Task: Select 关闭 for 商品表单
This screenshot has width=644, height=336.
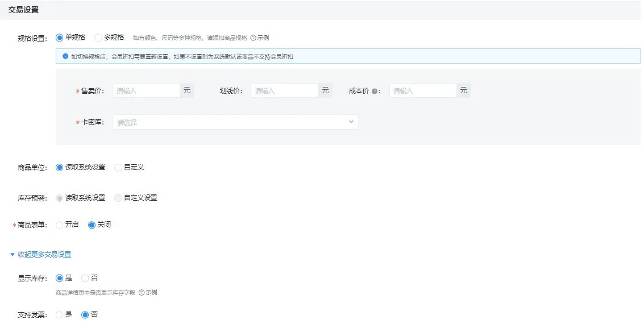Action: tap(92, 225)
